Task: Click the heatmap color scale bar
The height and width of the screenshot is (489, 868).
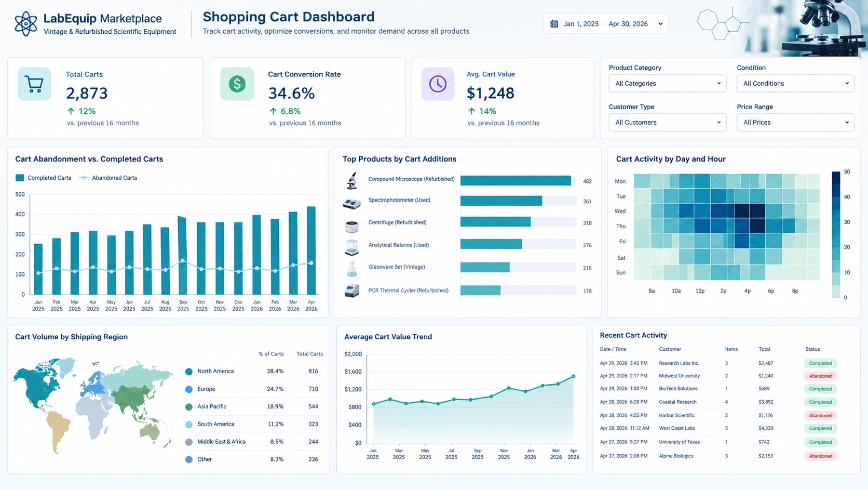Action: 836,234
